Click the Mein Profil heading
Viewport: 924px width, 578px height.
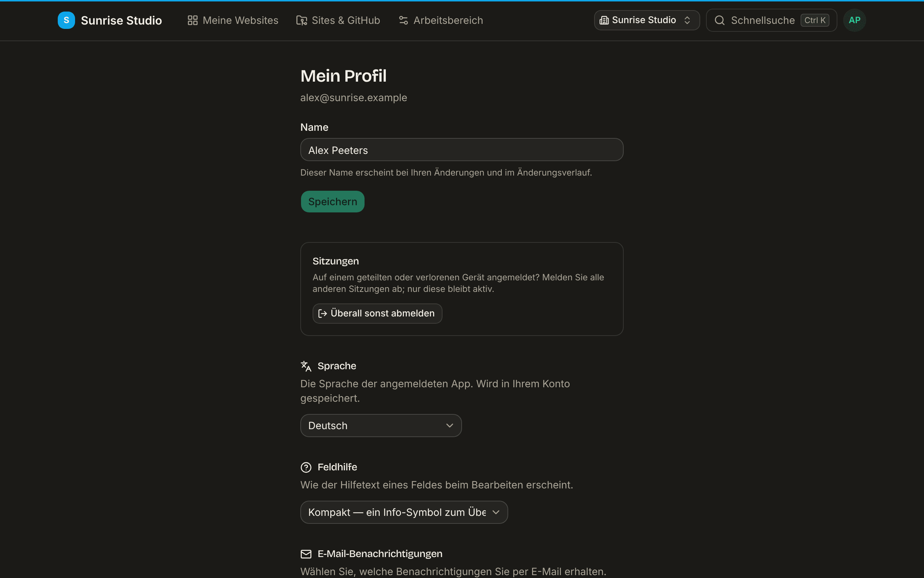(x=343, y=76)
